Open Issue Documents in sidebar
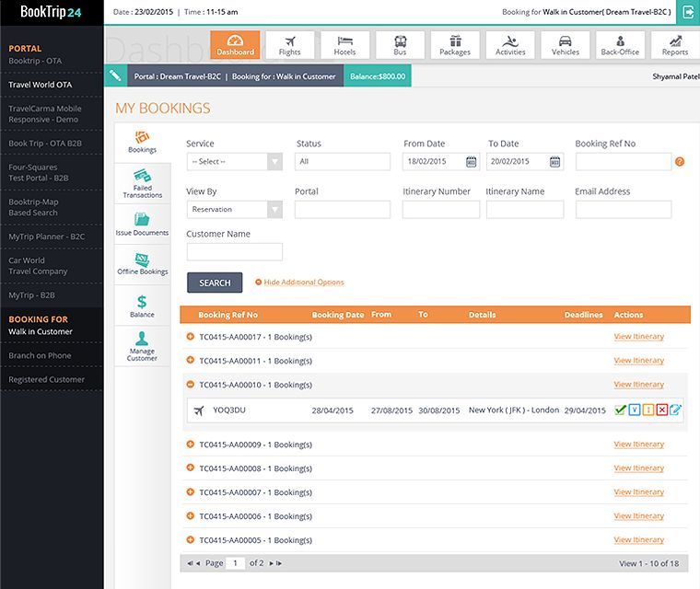700x589 pixels. coord(142,224)
